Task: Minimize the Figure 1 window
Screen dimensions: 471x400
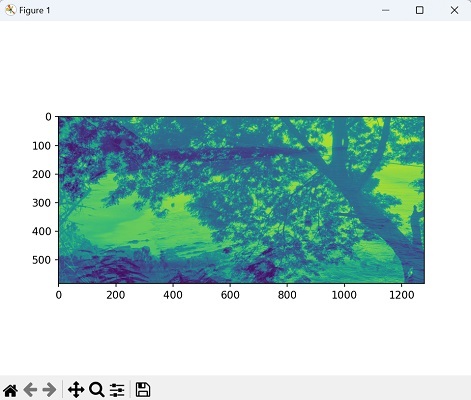Action: [x=386, y=10]
